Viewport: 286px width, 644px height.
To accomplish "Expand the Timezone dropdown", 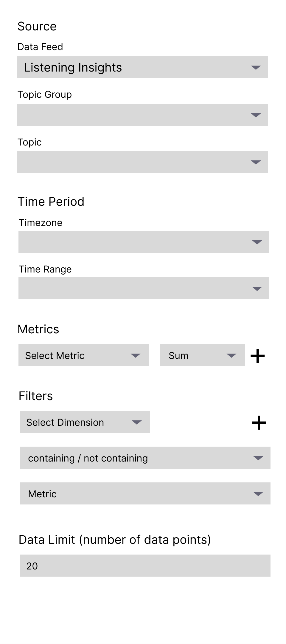I will tap(144, 242).
